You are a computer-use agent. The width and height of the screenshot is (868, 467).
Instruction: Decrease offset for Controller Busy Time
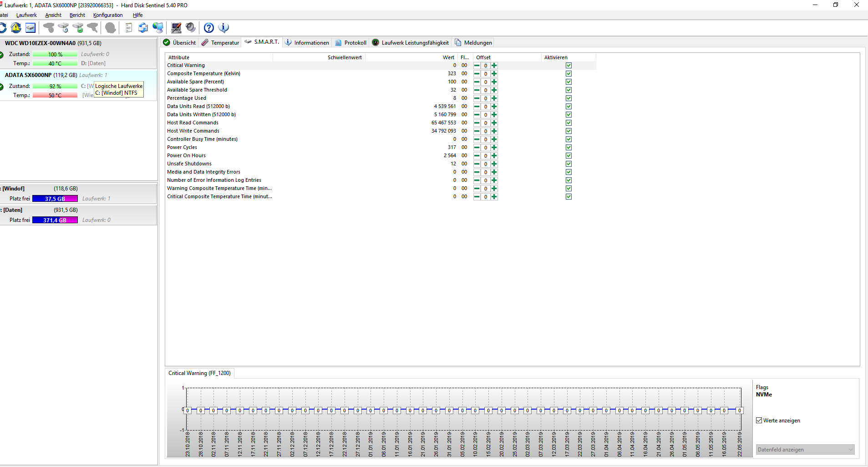[477, 139]
